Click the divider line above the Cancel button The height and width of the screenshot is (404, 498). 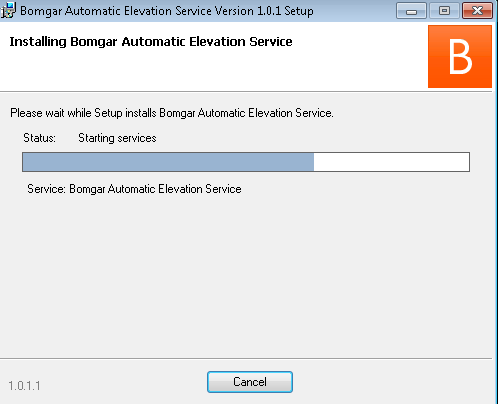coord(246,359)
